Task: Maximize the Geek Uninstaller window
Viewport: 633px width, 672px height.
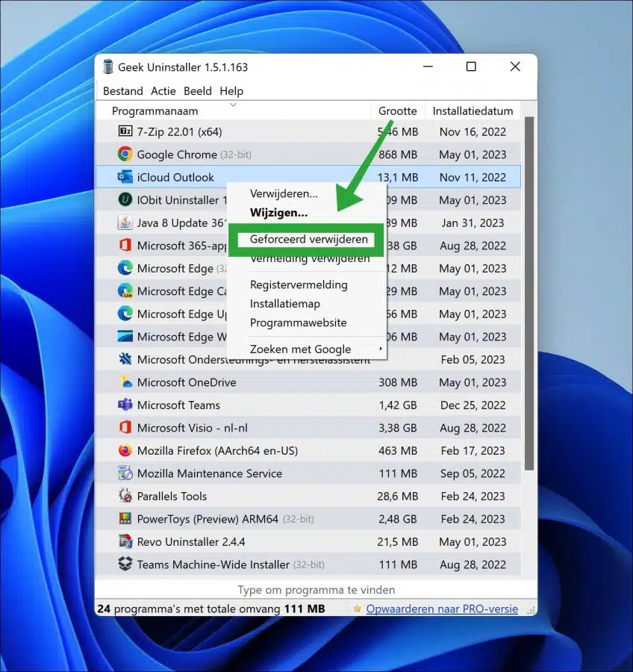Action: point(471,66)
